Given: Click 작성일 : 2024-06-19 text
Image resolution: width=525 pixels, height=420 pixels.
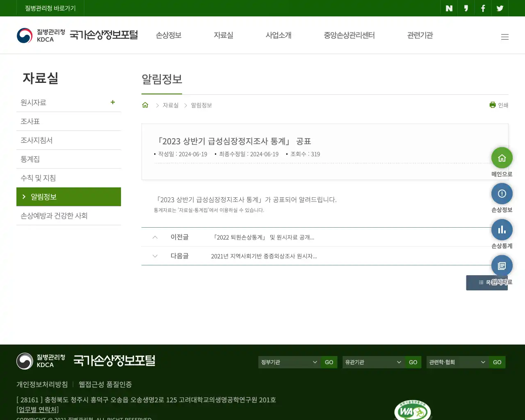Looking at the screenshot, I should coord(183,154).
